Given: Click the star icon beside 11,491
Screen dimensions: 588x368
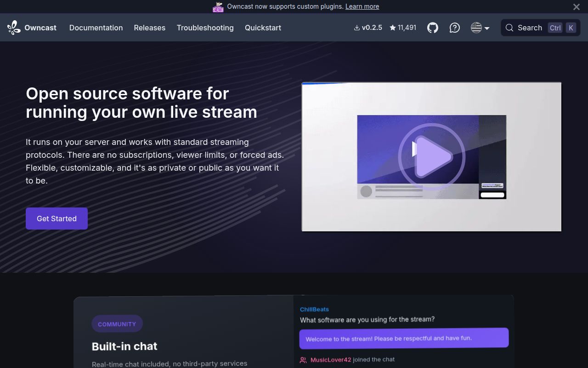Looking at the screenshot, I should coord(393,28).
